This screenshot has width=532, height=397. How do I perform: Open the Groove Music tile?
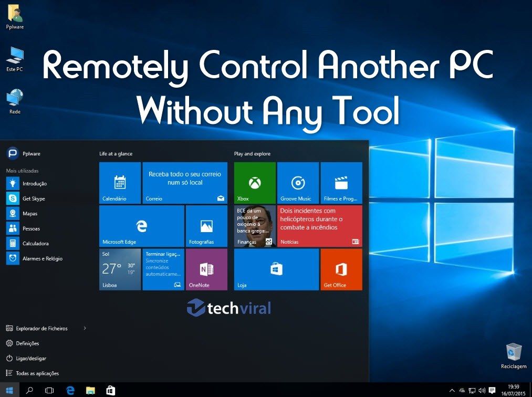click(298, 183)
